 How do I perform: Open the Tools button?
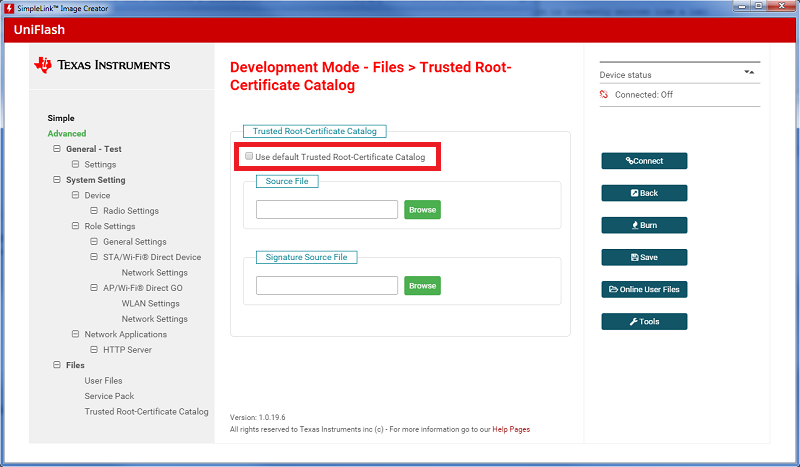click(x=644, y=321)
